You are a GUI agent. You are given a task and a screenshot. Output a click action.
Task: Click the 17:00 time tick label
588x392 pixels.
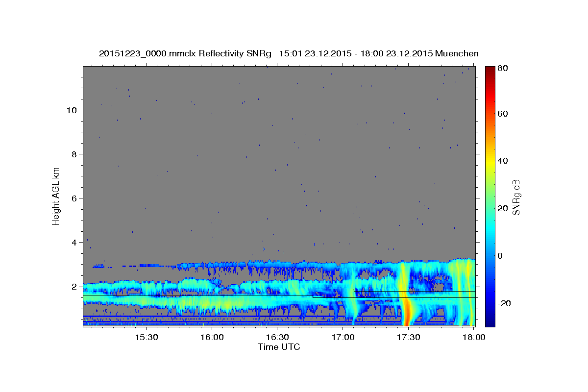tap(343, 338)
